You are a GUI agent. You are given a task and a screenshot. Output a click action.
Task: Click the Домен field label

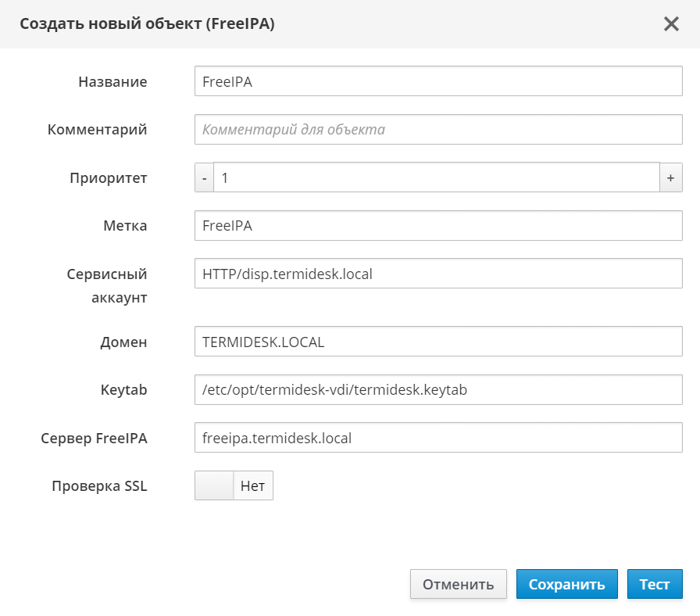click(125, 342)
